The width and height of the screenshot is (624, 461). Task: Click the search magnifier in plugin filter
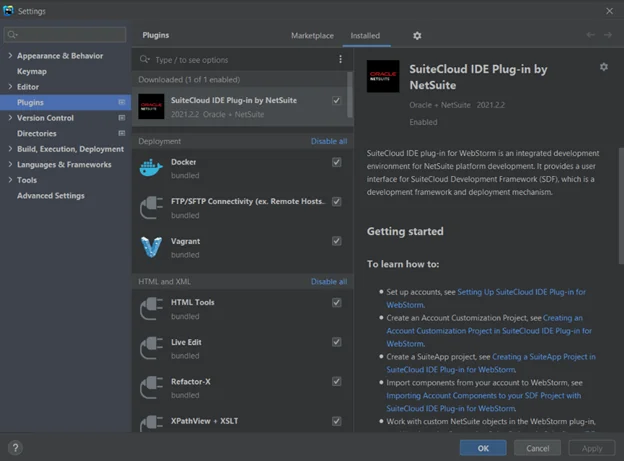[x=144, y=60]
